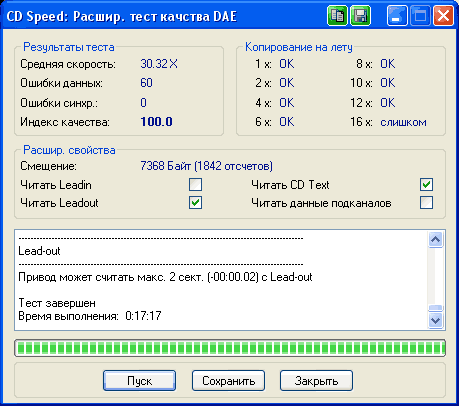Click the offset value 7368 Байт
Screen dimensions: 459x406
[x=206, y=166]
